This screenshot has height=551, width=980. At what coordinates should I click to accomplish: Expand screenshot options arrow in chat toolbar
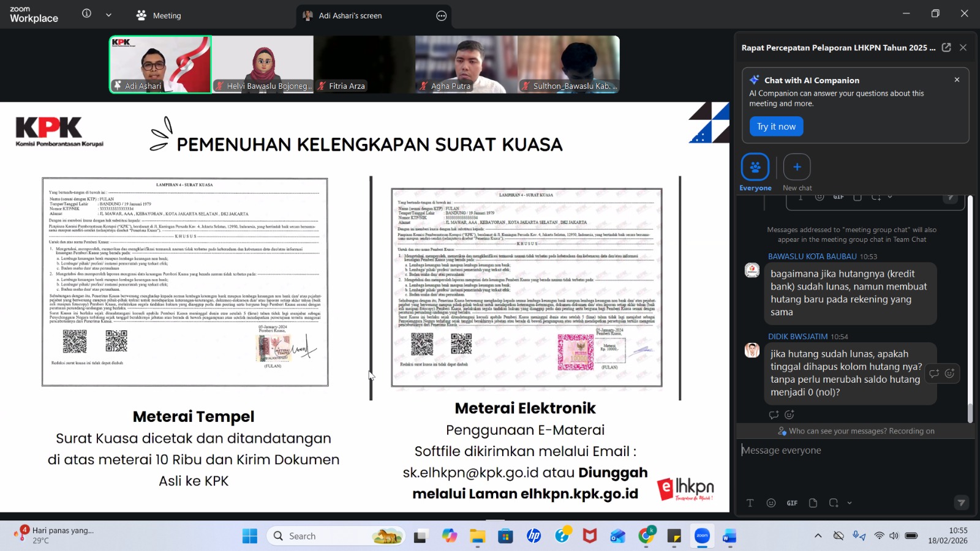pyautogui.click(x=850, y=503)
